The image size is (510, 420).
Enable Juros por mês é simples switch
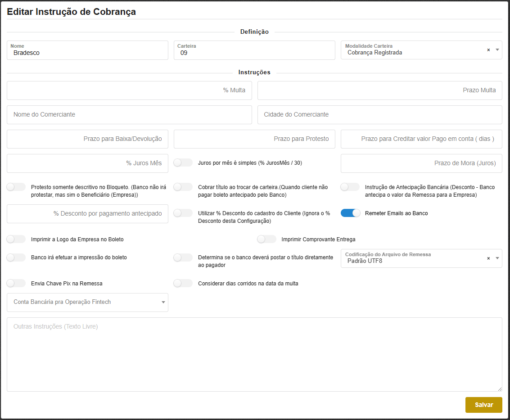pyautogui.click(x=183, y=163)
